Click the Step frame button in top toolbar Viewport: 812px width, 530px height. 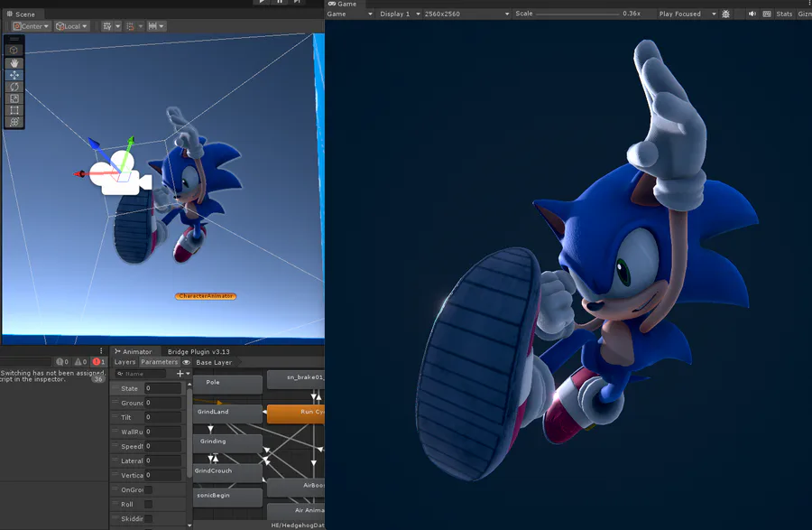[x=297, y=2]
